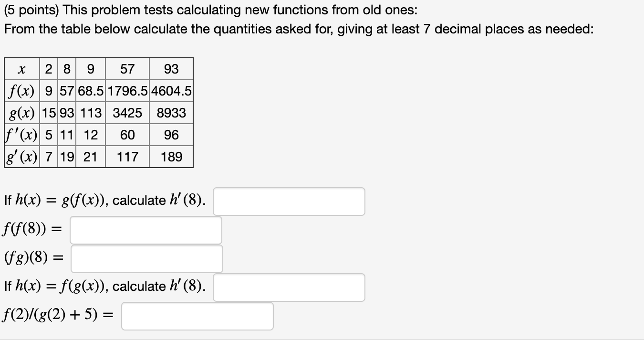
Task: Click the f(2)/(g(2)+5) answer box
Action: (x=197, y=315)
